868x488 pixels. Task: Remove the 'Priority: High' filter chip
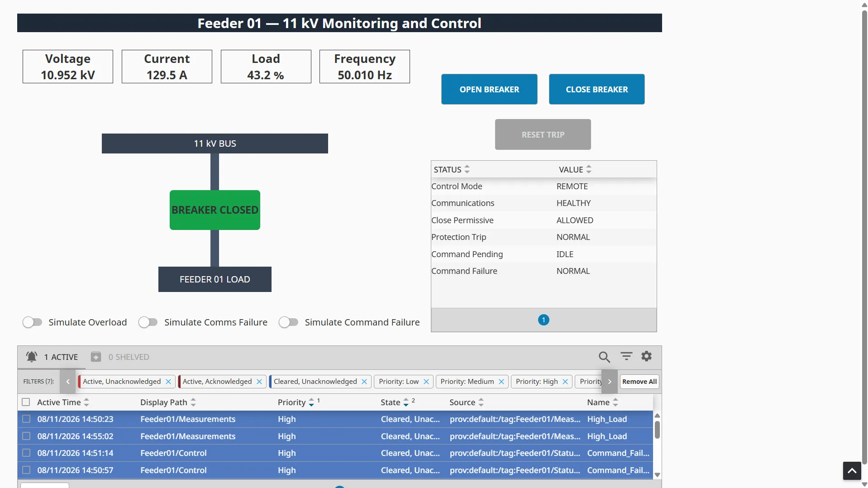point(565,382)
